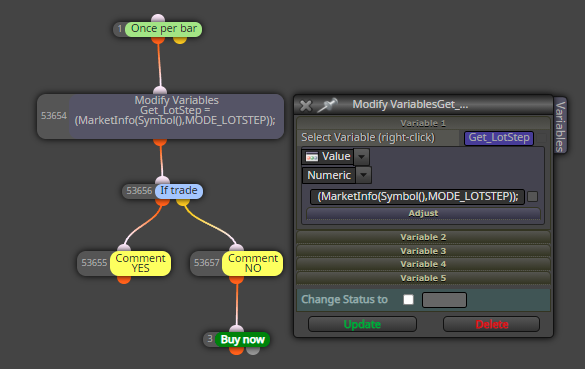Tick the checkbox beside Get_LotStep
The width and height of the screenshot is (585, 369).
tap(541, 138)
